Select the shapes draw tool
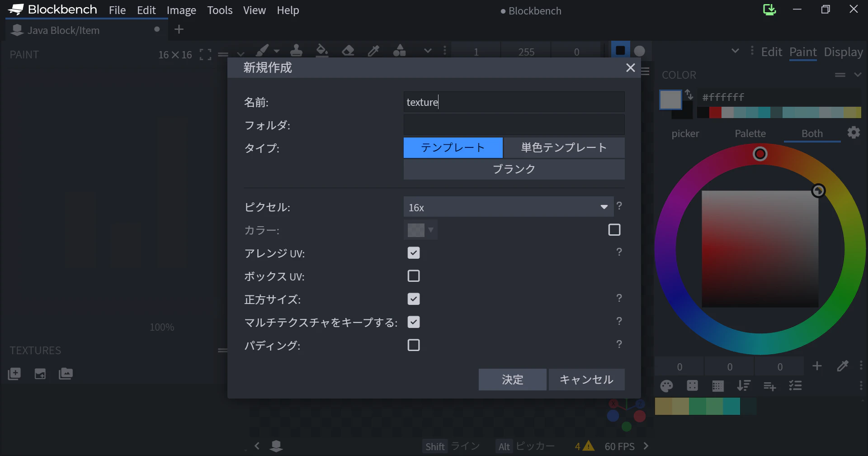 tap(399, 50)
